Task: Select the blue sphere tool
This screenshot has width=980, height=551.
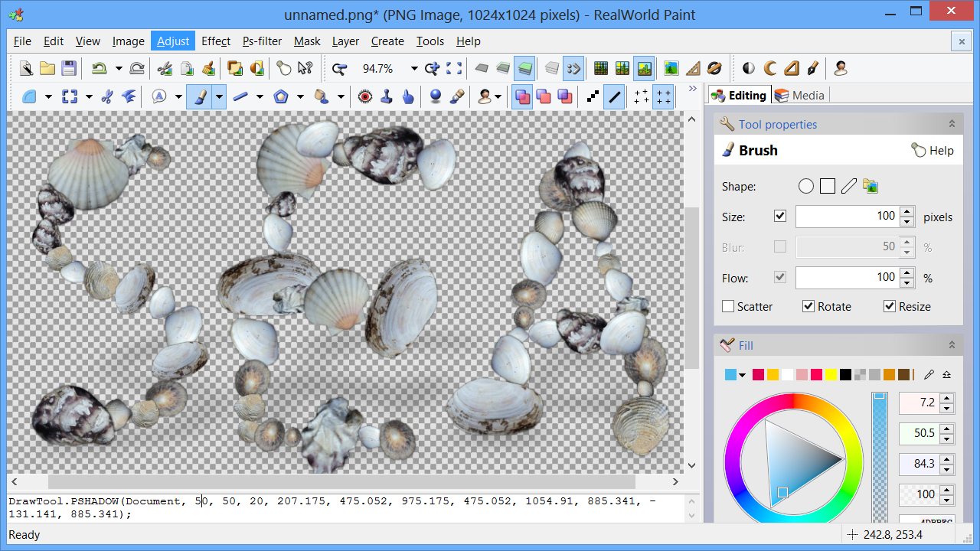Action: click(436, 96)
